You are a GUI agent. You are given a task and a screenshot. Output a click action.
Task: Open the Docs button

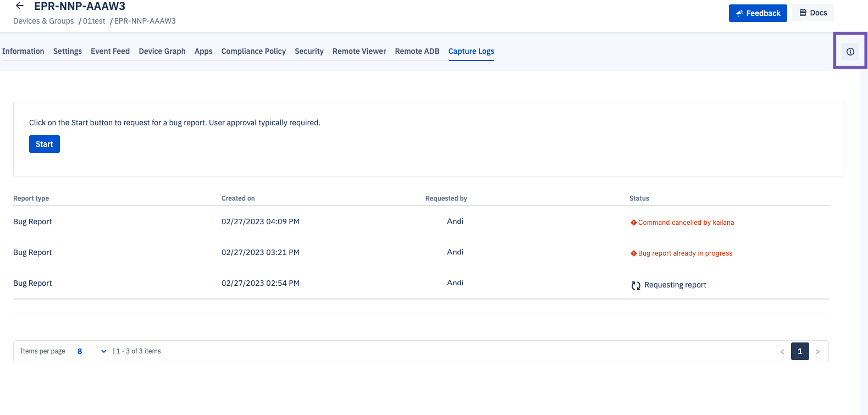pyautogui.click(x=812, y=13)
